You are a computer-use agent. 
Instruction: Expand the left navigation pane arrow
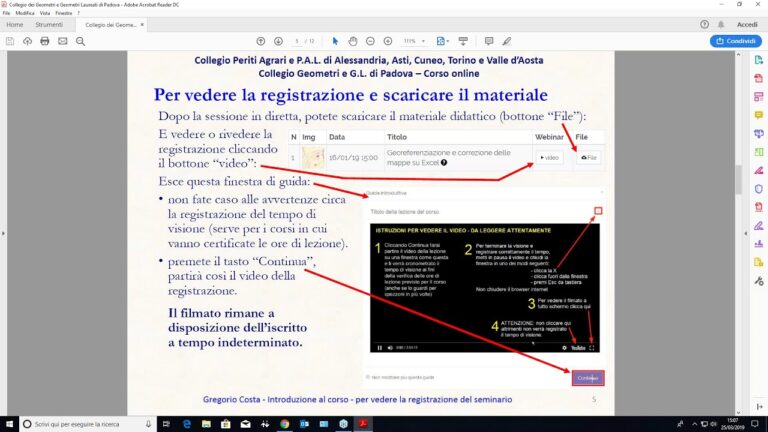click(3, 233)
